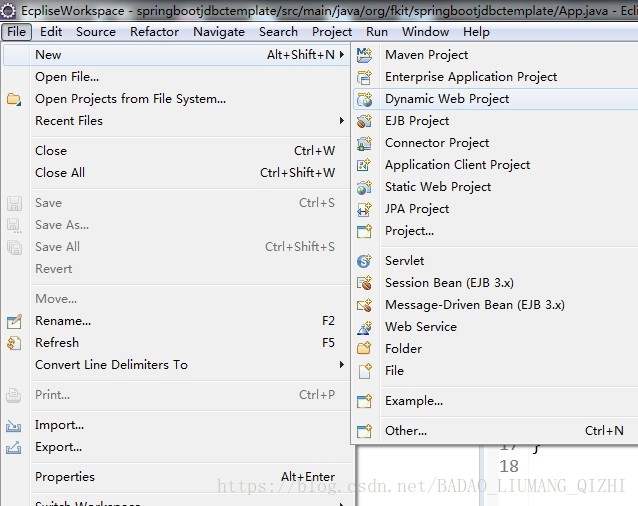
Task: Choose Application Client Project entry
Action: [495, 165]
